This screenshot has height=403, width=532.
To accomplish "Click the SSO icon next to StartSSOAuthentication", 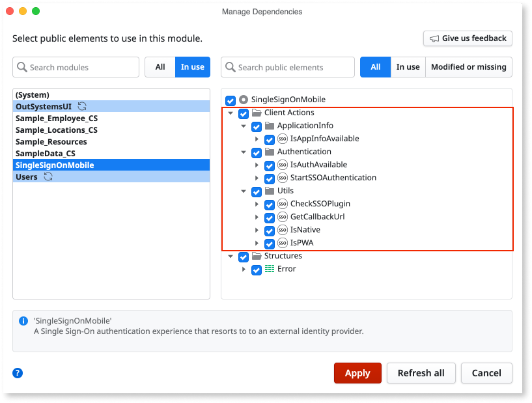I will pos(282,178).
